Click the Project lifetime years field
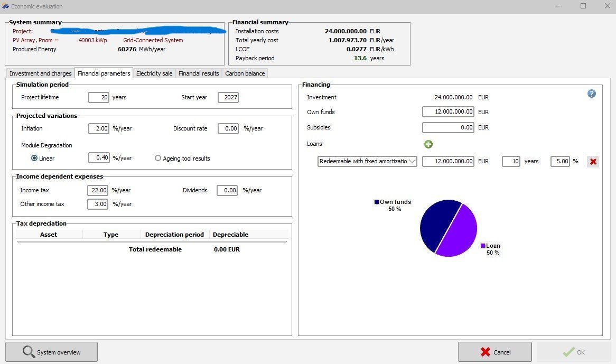Screen dimensions: 616x364 click(x=98, y=98)
